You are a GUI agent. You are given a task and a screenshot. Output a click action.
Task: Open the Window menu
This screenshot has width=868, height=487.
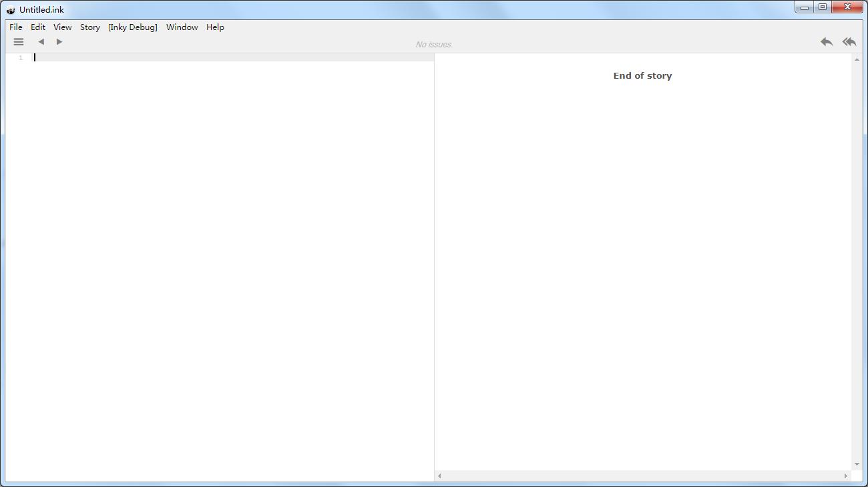coord(182,27)
